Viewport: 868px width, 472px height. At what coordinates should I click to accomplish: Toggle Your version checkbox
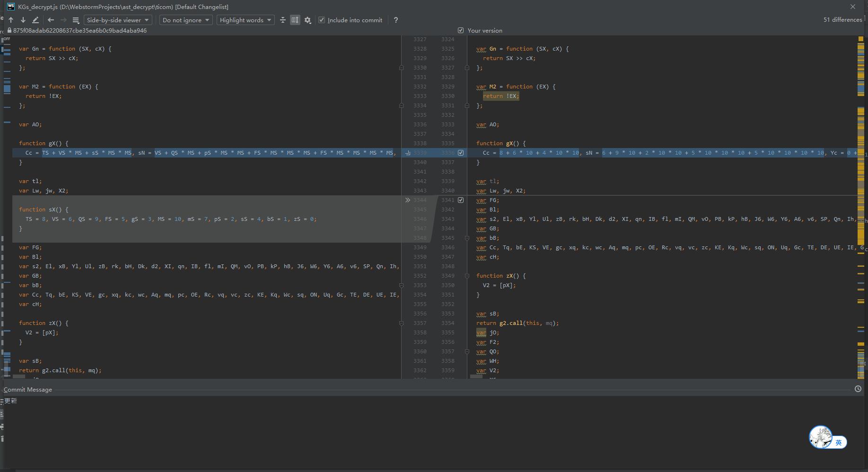461,30
